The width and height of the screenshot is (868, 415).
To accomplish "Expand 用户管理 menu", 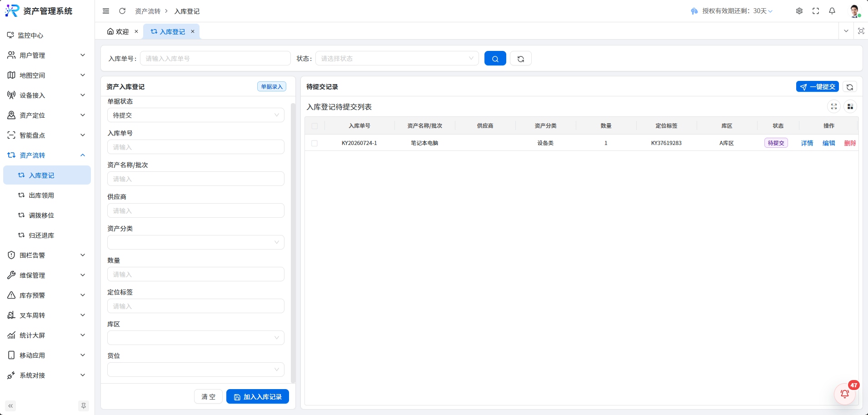I will pyautogui.click(x=47, y=55).
